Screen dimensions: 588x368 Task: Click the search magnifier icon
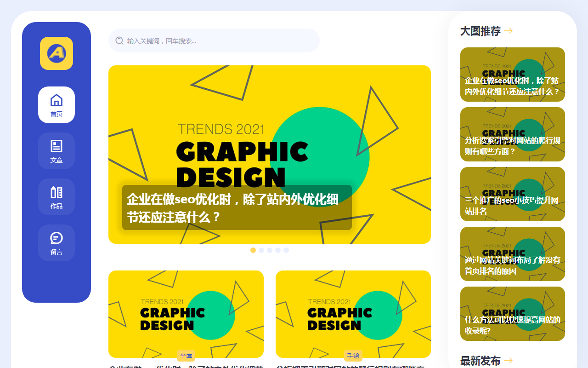pos(119,40)
